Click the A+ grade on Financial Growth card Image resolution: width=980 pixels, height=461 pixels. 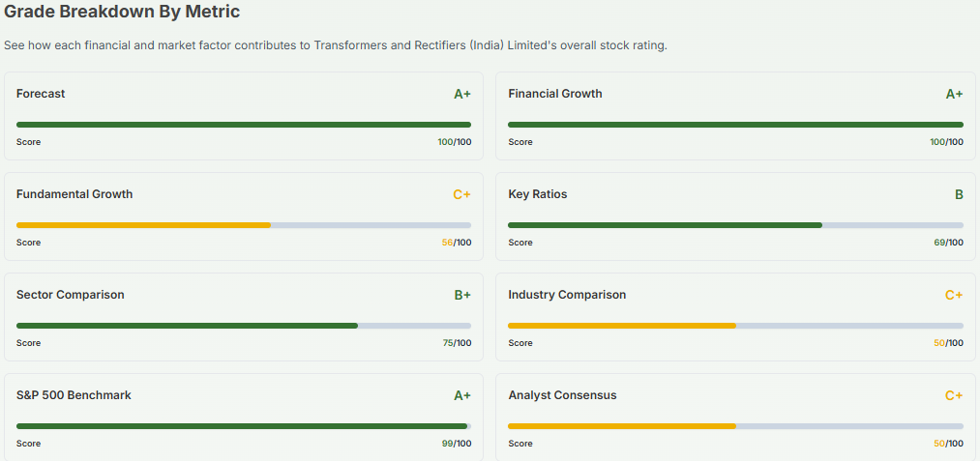[955, 95]
